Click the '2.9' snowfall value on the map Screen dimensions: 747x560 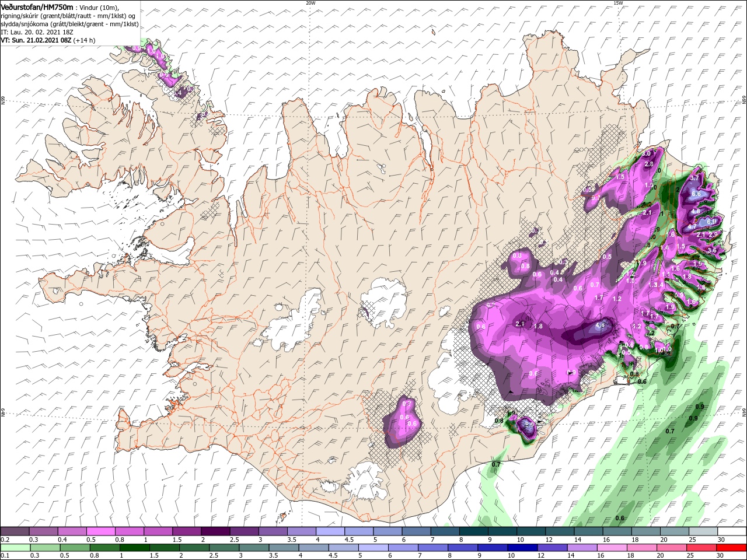713,235
